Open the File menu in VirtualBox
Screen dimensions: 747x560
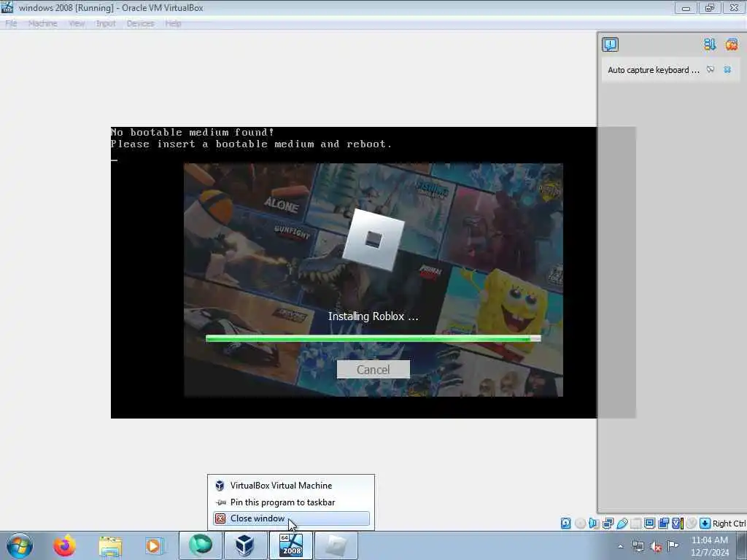[x=11, y=23]
